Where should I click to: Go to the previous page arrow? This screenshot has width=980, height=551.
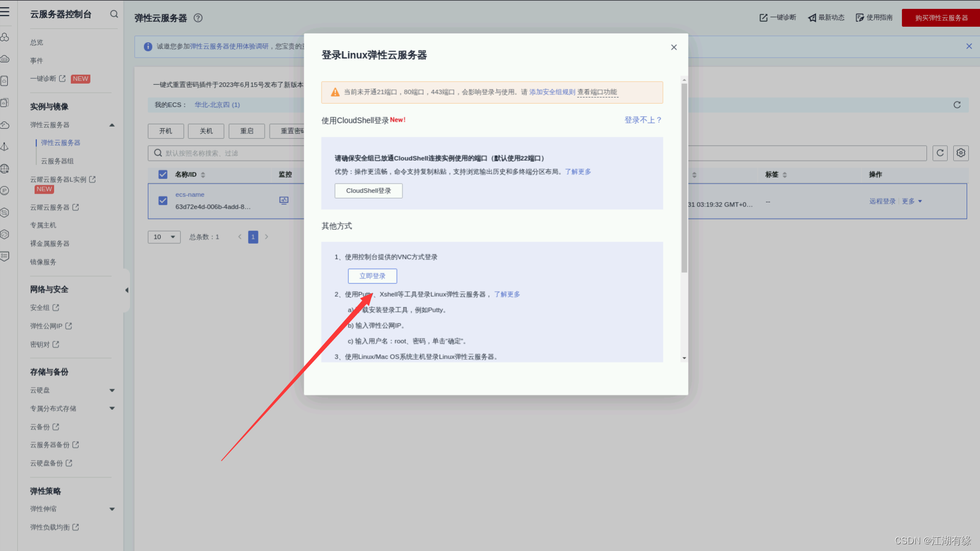[240, 237]
